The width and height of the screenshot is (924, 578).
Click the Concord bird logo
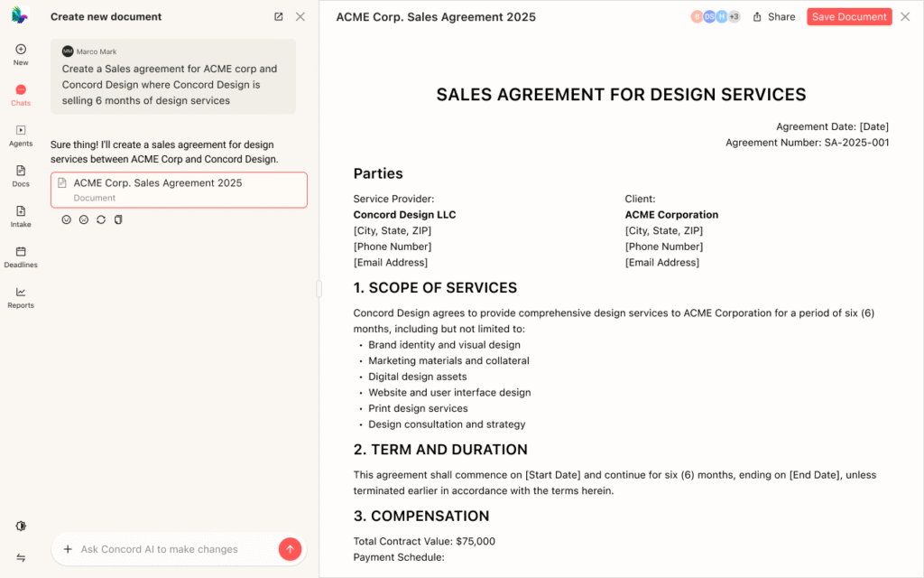click(x=21, y=15)
